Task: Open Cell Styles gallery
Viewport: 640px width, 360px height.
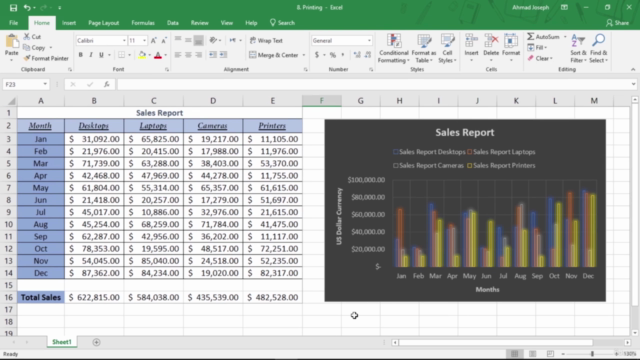Action: click(x=447, y=49)
